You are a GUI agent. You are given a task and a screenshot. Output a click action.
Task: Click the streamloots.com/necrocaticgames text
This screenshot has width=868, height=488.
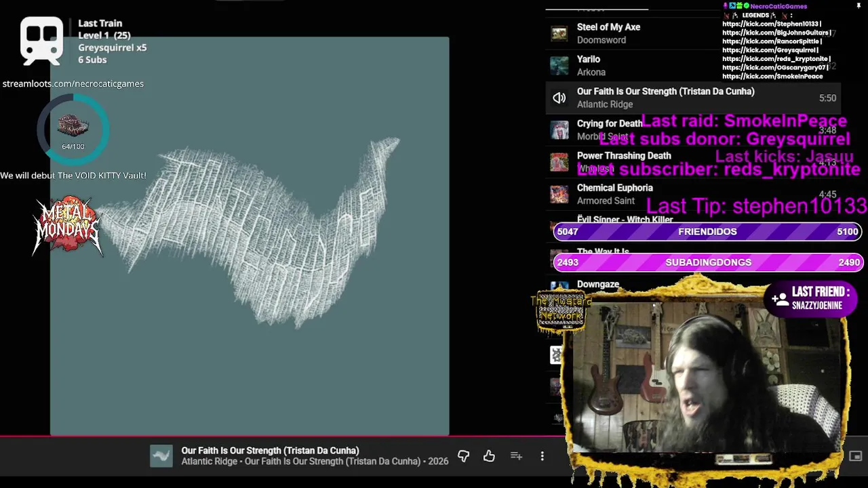click(73, 84)
